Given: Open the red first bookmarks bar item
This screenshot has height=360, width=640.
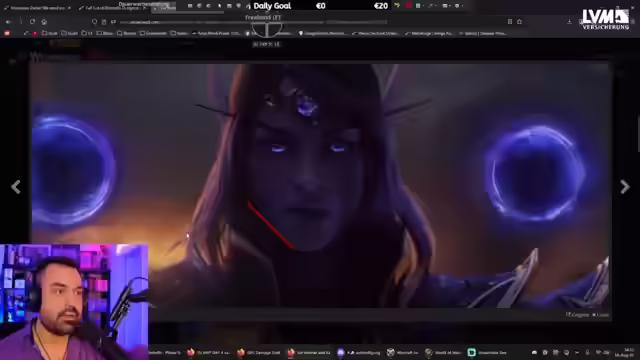Looking at the screenshot, I should [x=7, y=33].
